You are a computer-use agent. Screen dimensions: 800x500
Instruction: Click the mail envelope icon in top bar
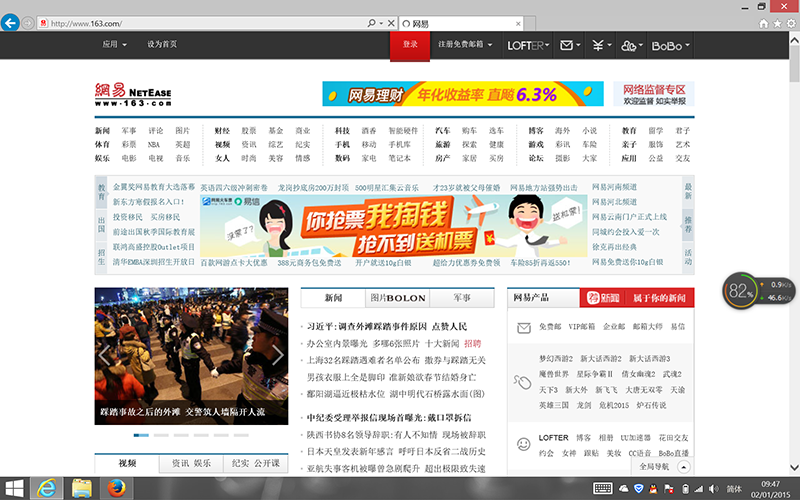(566, 45)
